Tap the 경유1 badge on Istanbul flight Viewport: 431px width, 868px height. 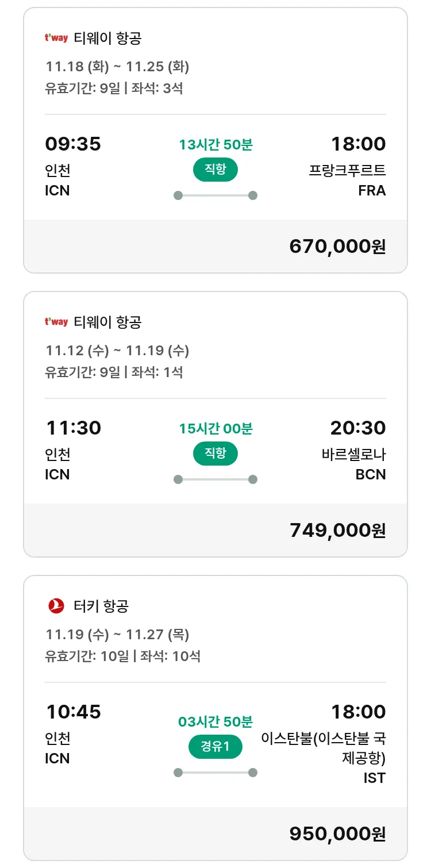(x=215, y=747)
